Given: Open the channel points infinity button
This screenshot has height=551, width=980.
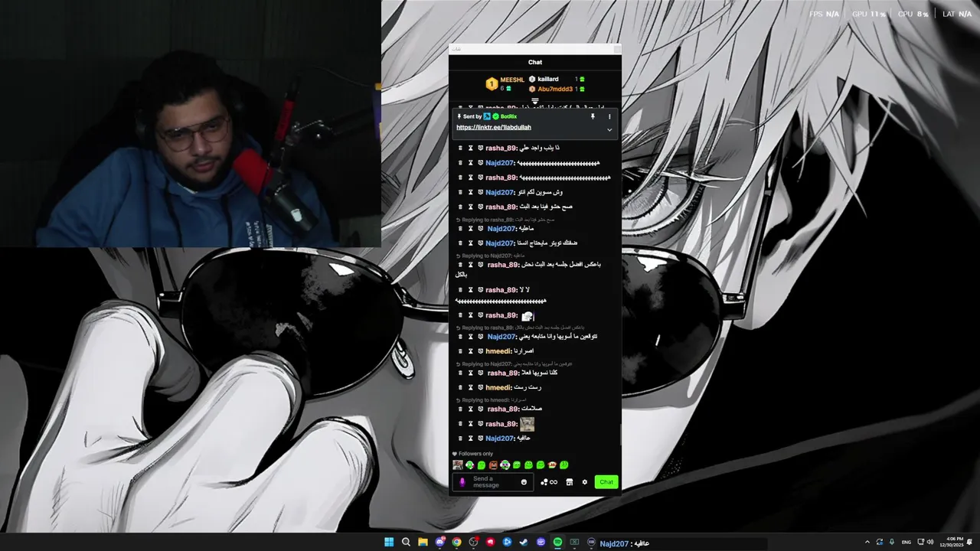Looking at the screenshot, I should point(549,482).
